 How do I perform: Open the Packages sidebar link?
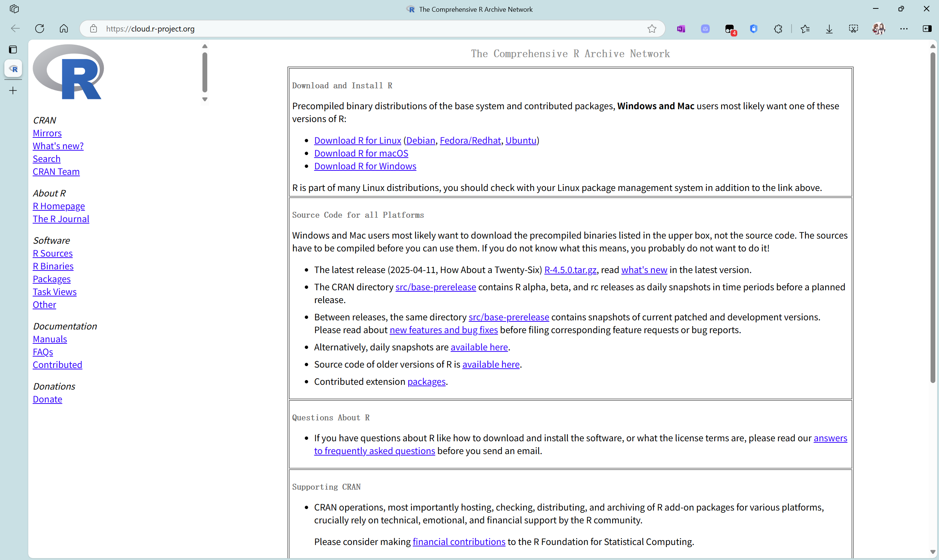click(x=52, y=279)
